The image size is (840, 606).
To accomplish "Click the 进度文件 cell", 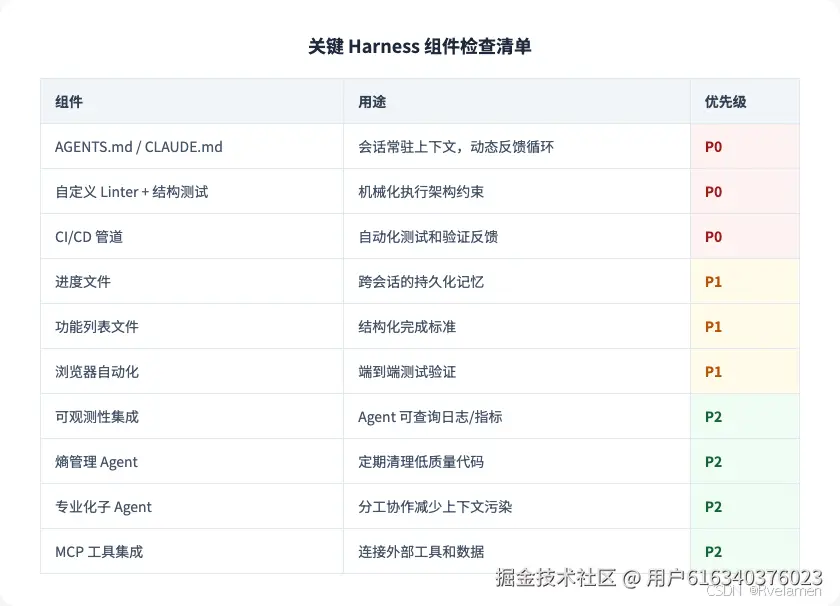I will [x=83, y=282].
